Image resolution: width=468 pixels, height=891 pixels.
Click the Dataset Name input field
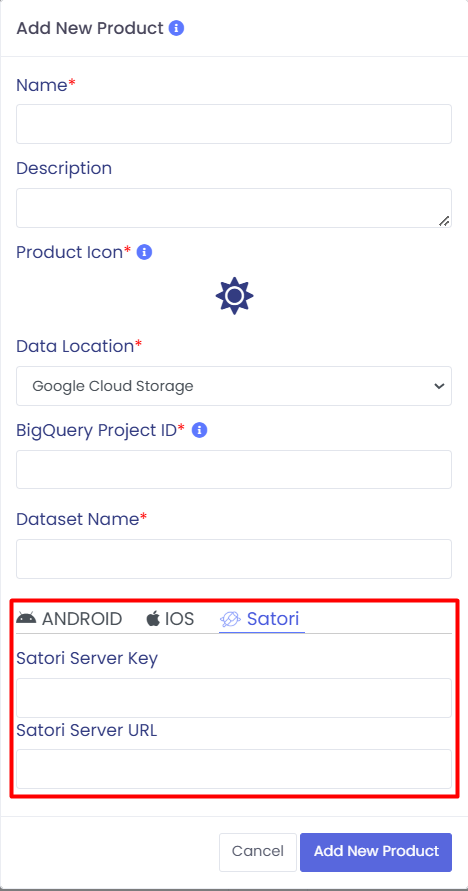[x=234, y=559]
